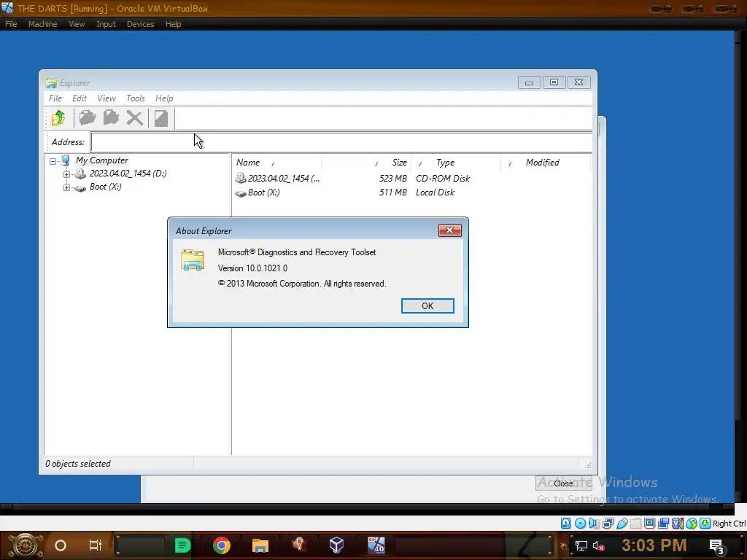The height and width of the screenshot is (560, 747).
Task: Click the Boot (X:) disk icon in tree
Action: 80,187
